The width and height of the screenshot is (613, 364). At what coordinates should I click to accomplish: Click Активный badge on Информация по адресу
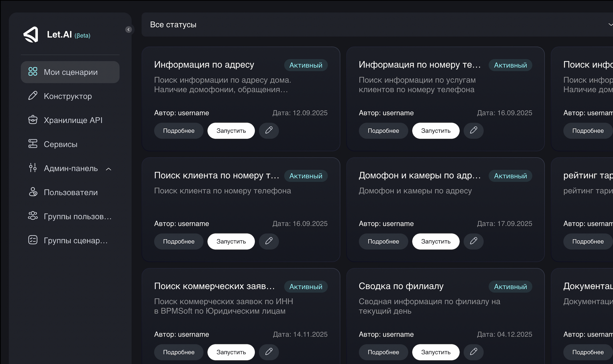[306, 65]
